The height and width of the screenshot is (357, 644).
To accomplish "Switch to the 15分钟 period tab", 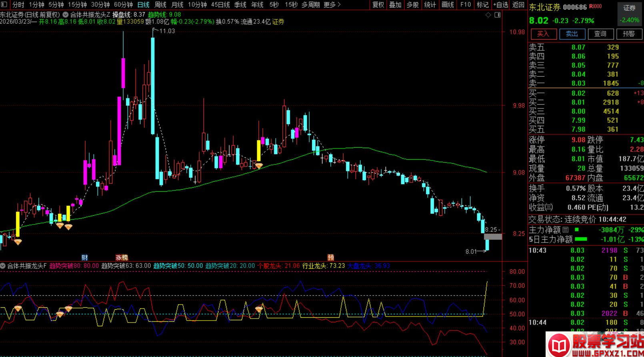I will click(77, 4).
